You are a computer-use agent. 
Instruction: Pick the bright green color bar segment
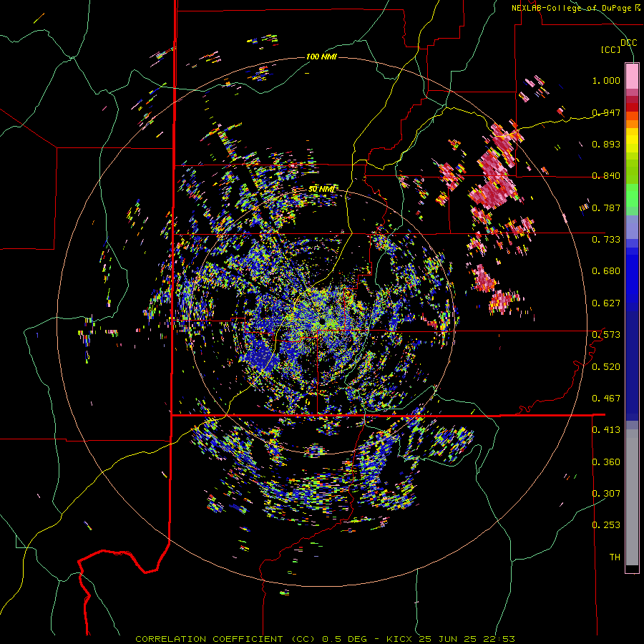pos(632,195)
